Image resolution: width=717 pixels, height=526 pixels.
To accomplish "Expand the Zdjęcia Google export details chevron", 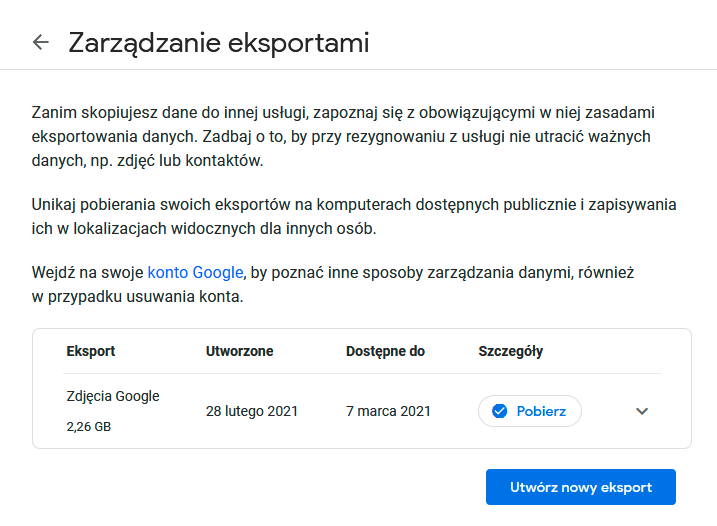I will [642, 411].
